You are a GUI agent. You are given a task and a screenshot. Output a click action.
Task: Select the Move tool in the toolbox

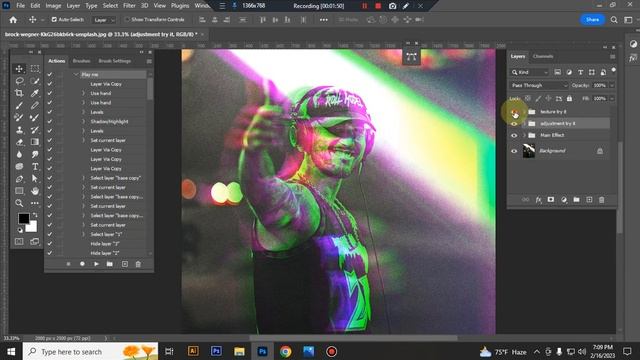click(x=19, y=69)
